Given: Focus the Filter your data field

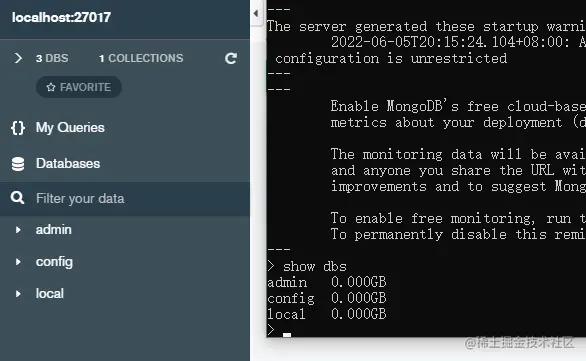Looking at the screenshot, I should point(125,198).
